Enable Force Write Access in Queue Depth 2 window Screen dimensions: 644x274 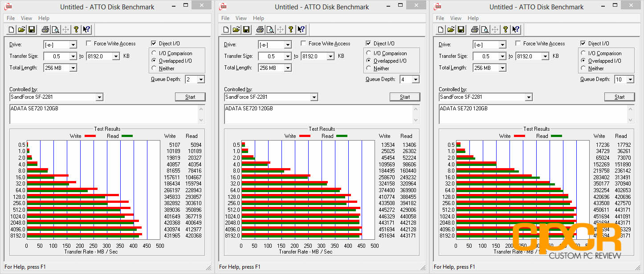click(89, 44)
